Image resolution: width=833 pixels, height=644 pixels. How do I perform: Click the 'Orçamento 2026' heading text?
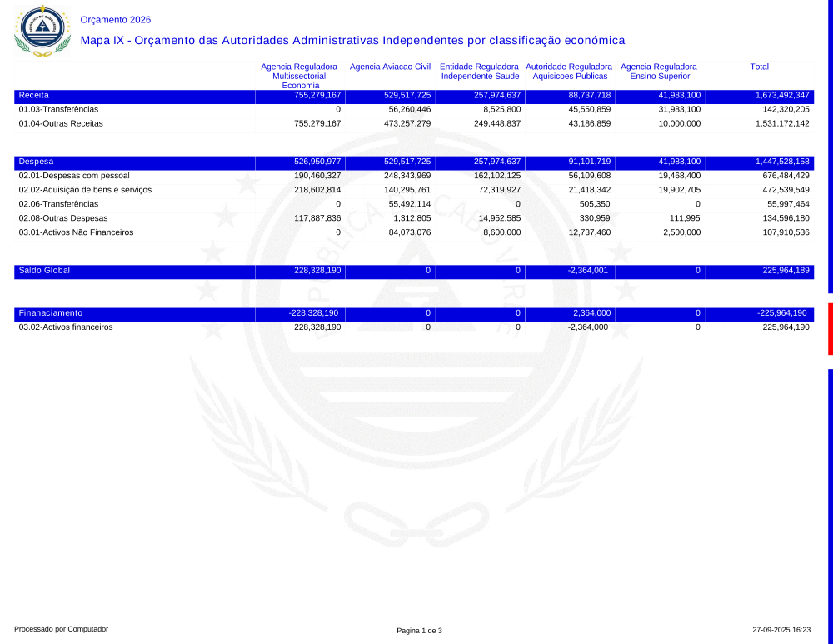coord(116,20)
